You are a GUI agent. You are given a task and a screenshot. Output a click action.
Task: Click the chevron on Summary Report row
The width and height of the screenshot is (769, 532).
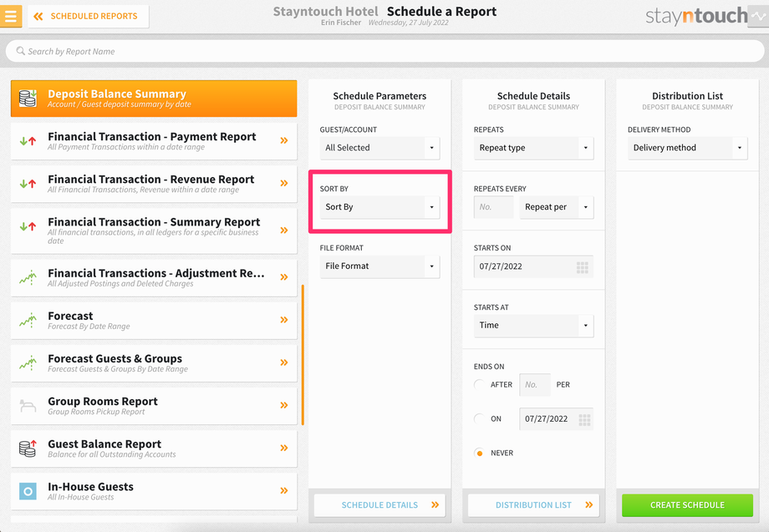click(284, 231)
